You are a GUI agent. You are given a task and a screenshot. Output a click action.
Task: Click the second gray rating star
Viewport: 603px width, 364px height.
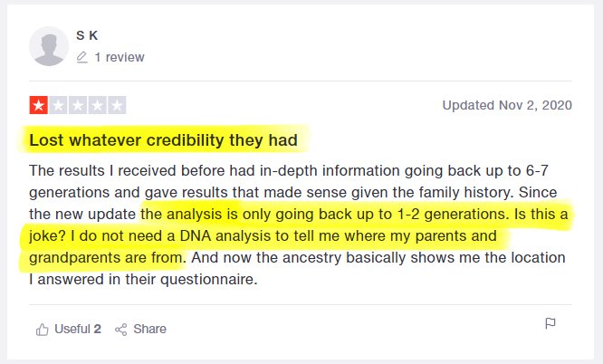point(58,105)
